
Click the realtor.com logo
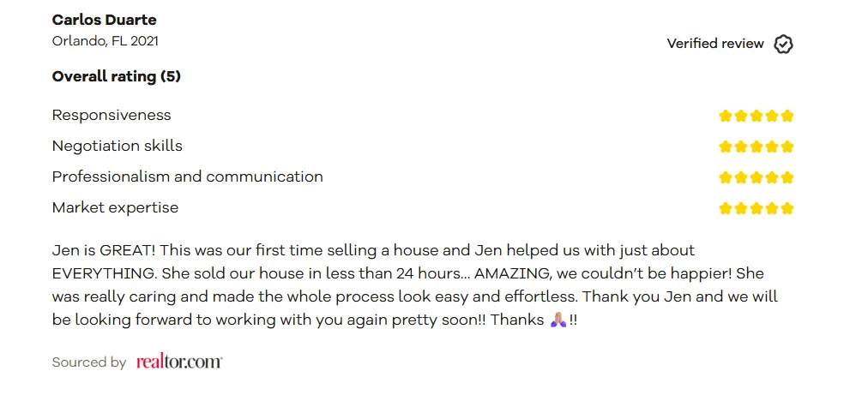tap(179, 362)
